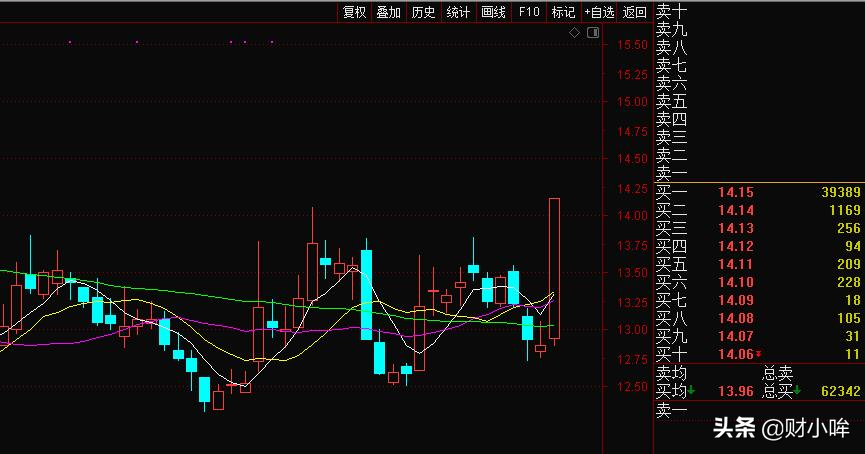Select the 卖六 ask row label
865x454 pixels.
click(x=671, y=84)
